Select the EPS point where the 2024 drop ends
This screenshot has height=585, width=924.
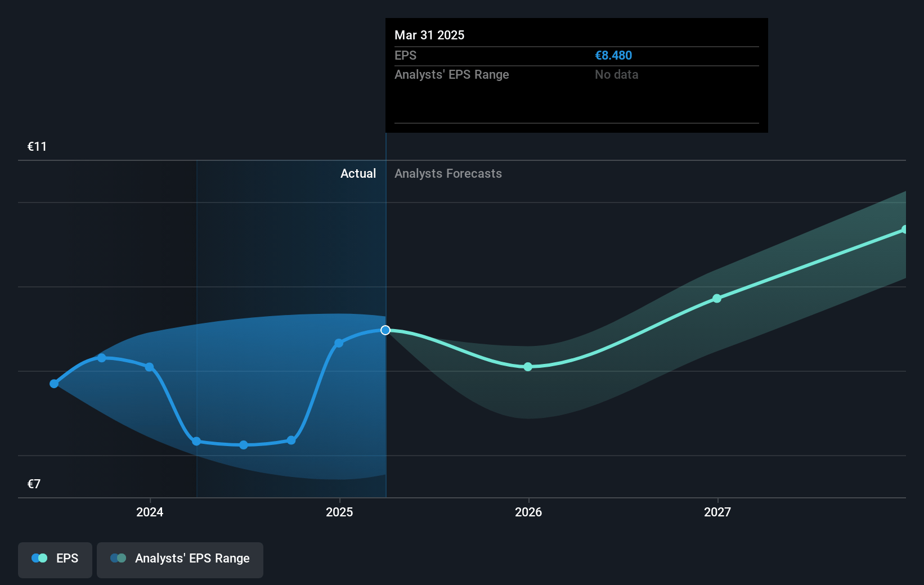point(196,441)
